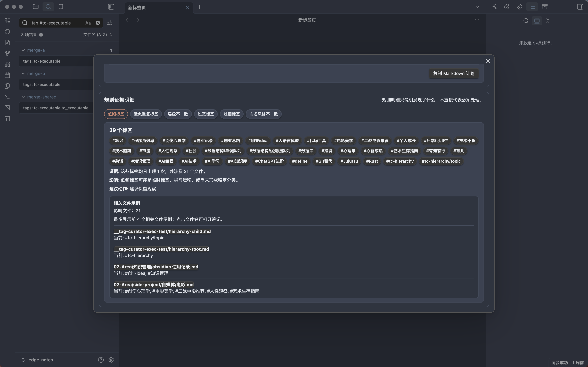Screen dimensions: 588x367
Task: Open tab list chevron in tab bar
Action: click(477, 7)
